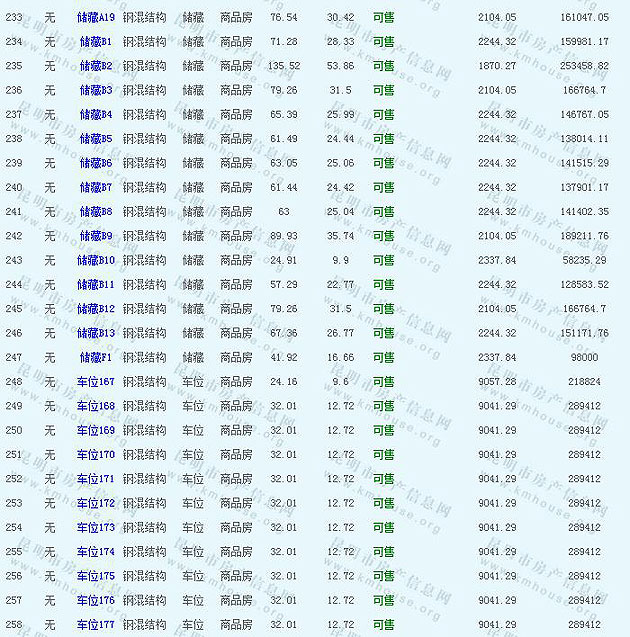Viewport: 630px width, 637px height.
Task: Click the 车位174 link
Action: (x=96, y=552)
